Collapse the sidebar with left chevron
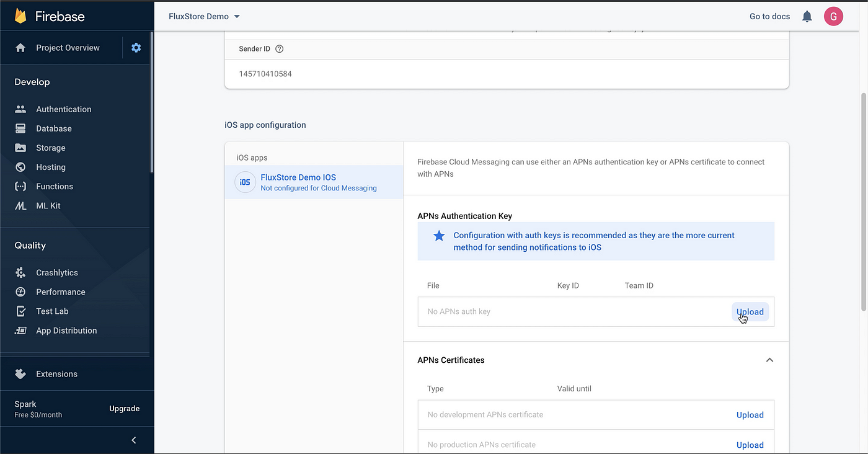Image resolution: width=868 pixels, height=454 pixels. [x=133, y=440]
